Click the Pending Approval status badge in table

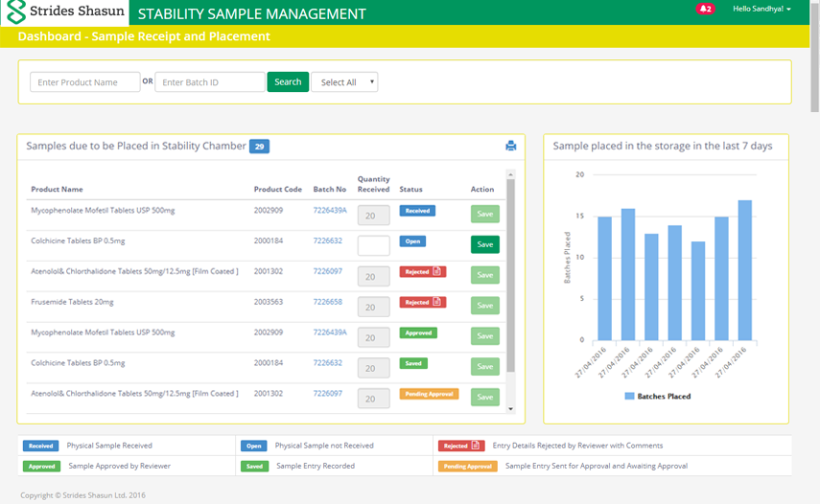click(429, 394)
